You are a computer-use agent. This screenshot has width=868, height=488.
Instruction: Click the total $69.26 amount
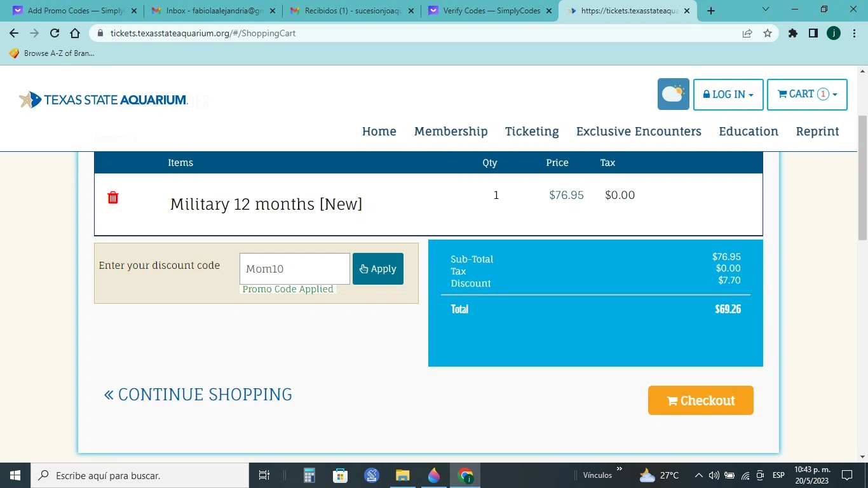pos(728,309)
